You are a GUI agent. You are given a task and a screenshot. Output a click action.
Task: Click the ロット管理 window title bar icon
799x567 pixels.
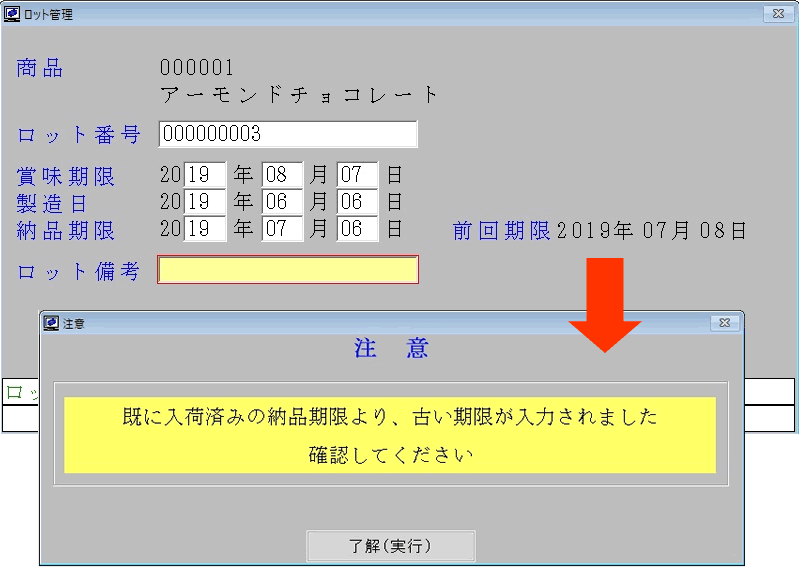12,14
